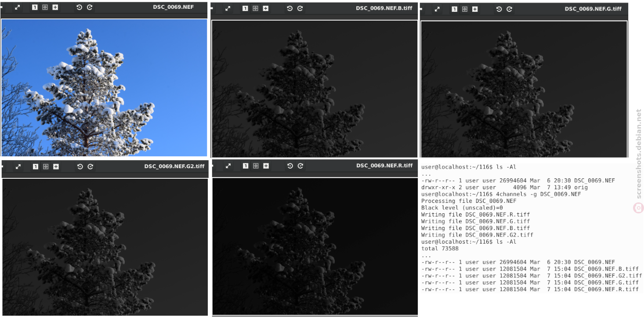This screenshot has width=644, height=317.
Task: Click fullscreen icon in DSC_0069.NEF.G2.tiff viewer
Action: [x=18, y=167]
